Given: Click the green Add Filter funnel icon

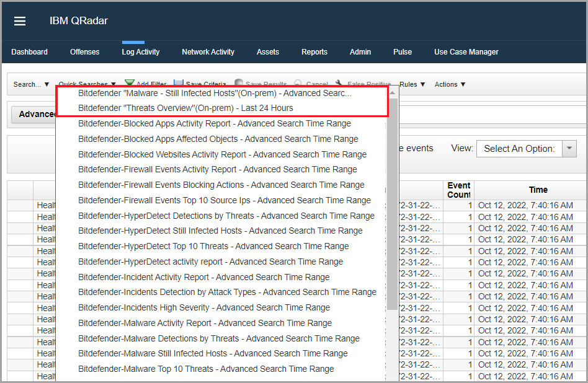Looking at the screenshot, I should (130, 84).
